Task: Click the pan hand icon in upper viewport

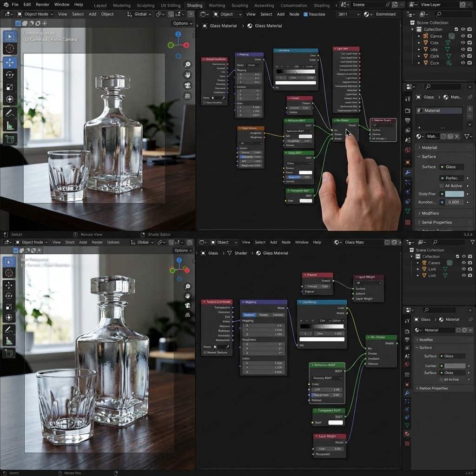Action: (x=188, y=75)
